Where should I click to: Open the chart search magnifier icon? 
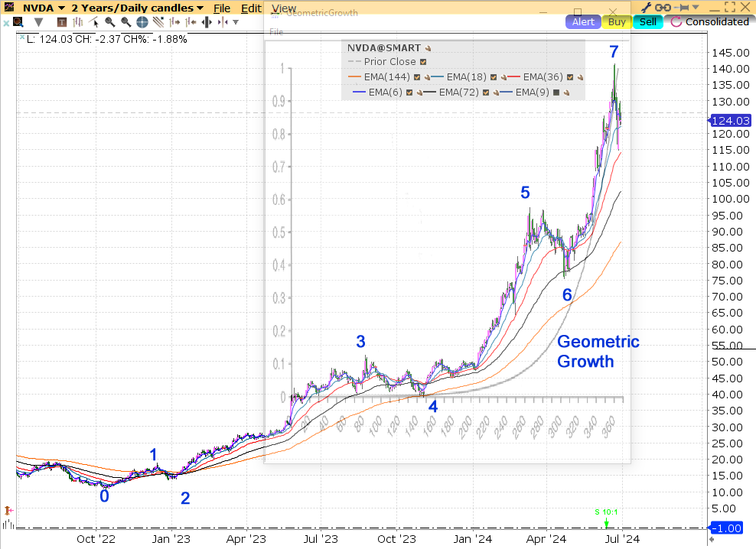(18, 21)
